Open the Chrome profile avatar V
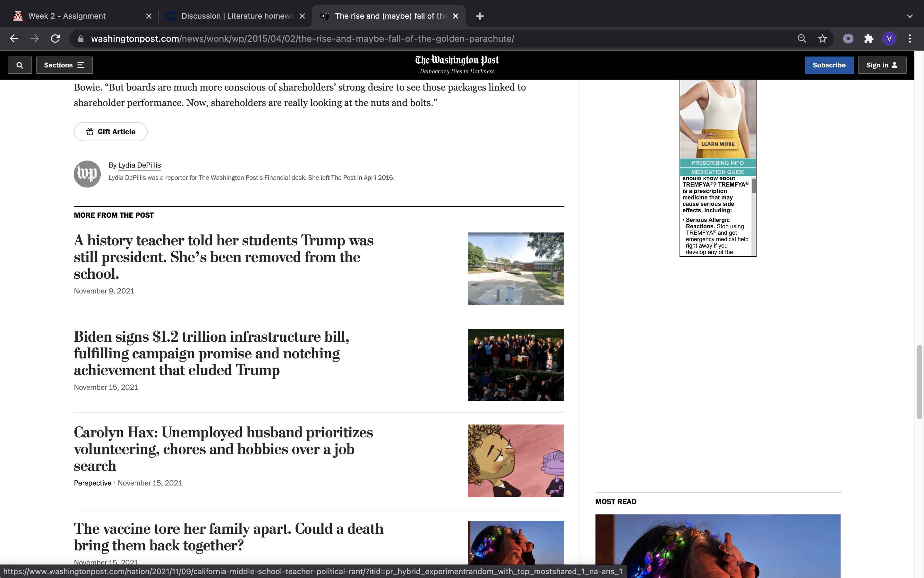The height and width of the screenshot is (578, 924). [x=889, y=39]
